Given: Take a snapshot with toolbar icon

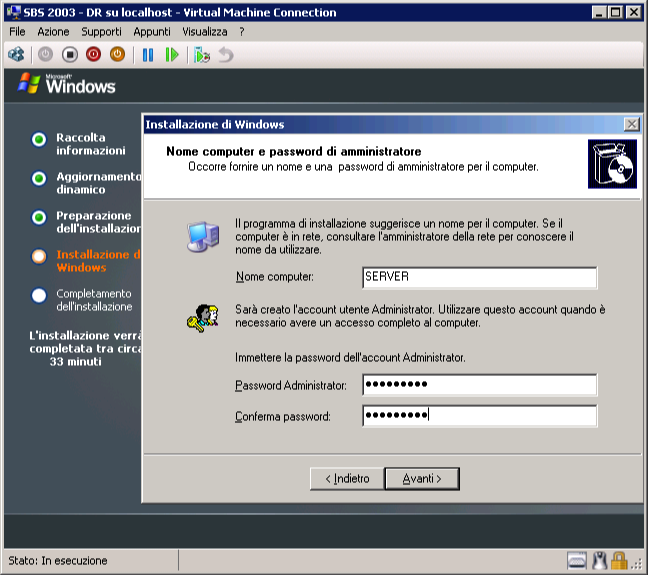Looking at the screenshot, I should (202, 55).
